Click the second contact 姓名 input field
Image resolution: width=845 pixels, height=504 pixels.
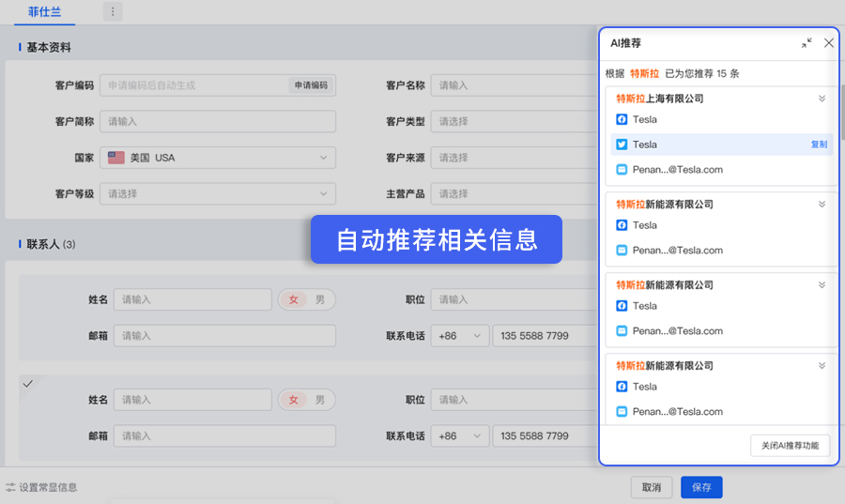[x=192, y=400]
